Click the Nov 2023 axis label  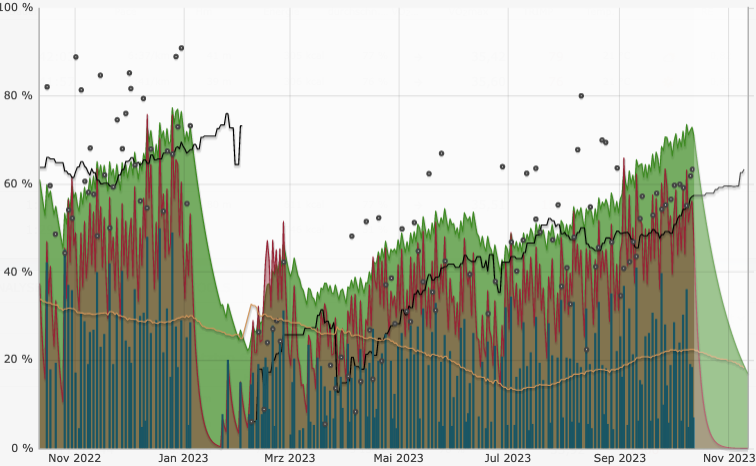725,458
